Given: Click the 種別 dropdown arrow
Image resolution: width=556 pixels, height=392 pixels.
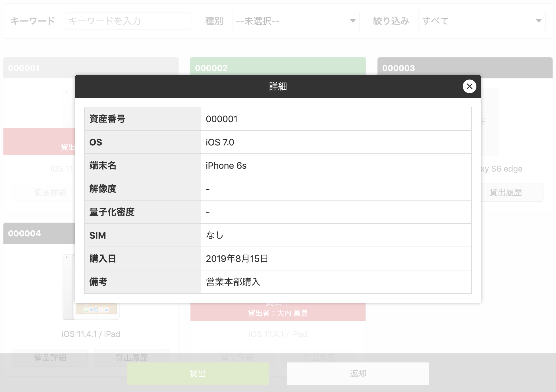Looking at the screenshot, I should 352,21.
